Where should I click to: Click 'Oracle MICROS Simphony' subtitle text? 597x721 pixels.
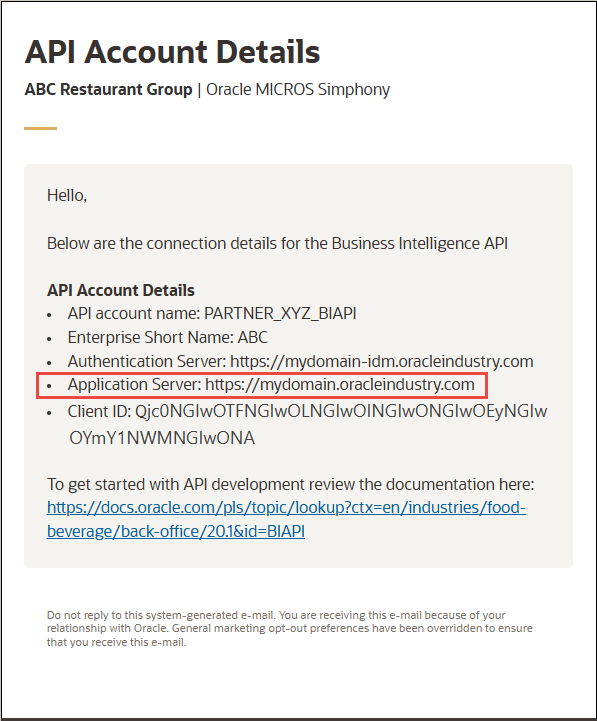coord(298,89)
